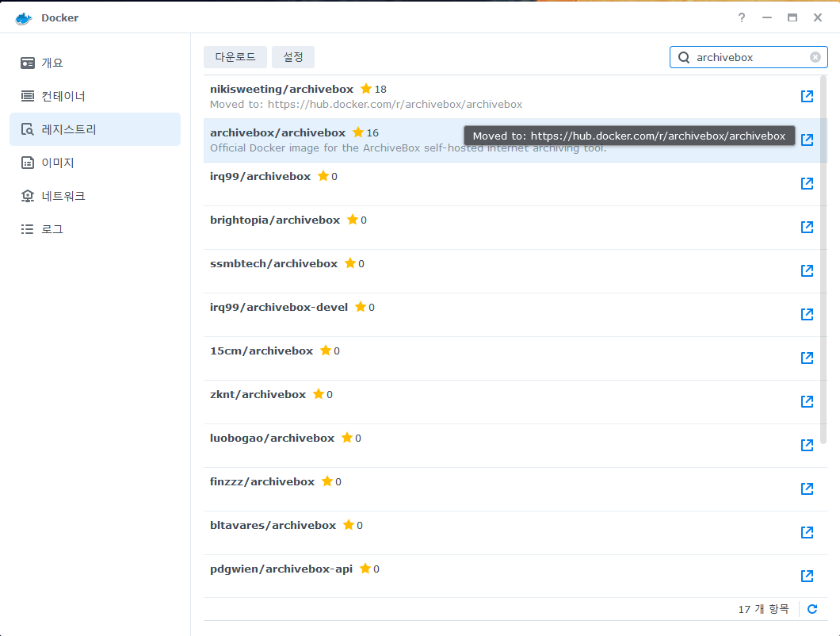Maximize the Docker window
Screen dimensions: 840x636
792,17
